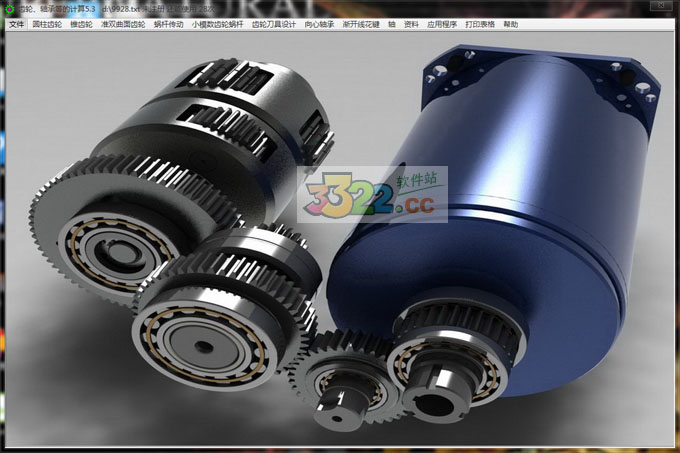Open the 向心轴承 menu

[320, 24]
